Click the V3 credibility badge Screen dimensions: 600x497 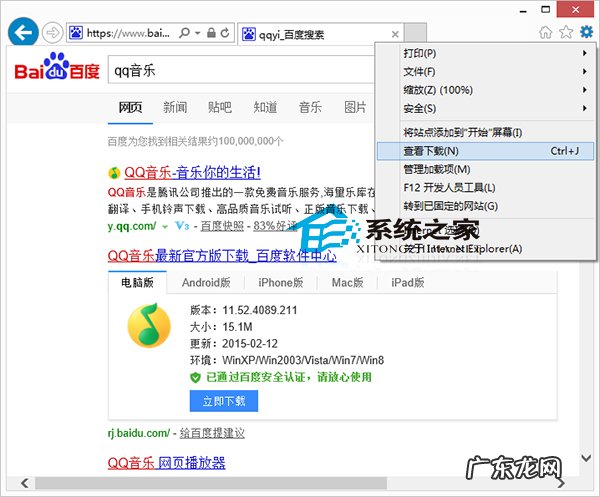point(182,226)
